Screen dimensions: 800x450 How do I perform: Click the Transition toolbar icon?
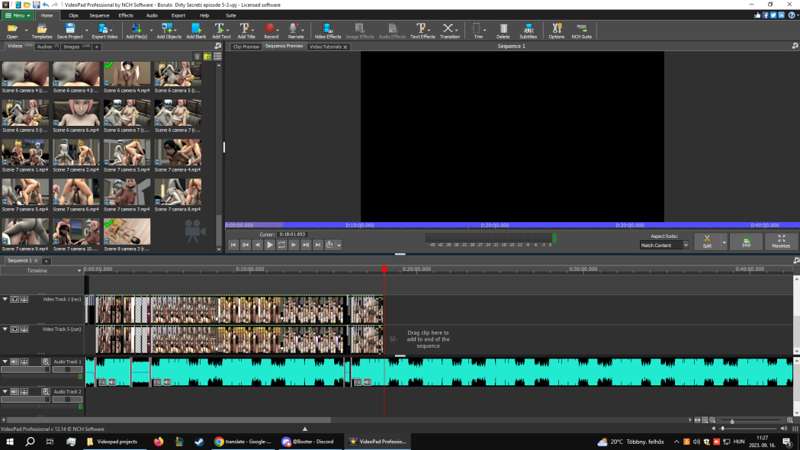(x=449, y=30)
